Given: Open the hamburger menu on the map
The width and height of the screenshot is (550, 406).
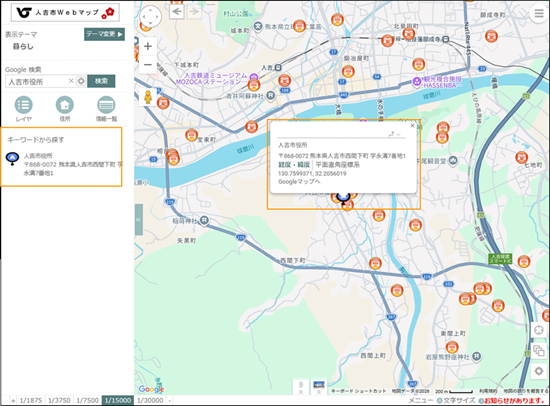Looking at the screenshot, I should point(539,13).
